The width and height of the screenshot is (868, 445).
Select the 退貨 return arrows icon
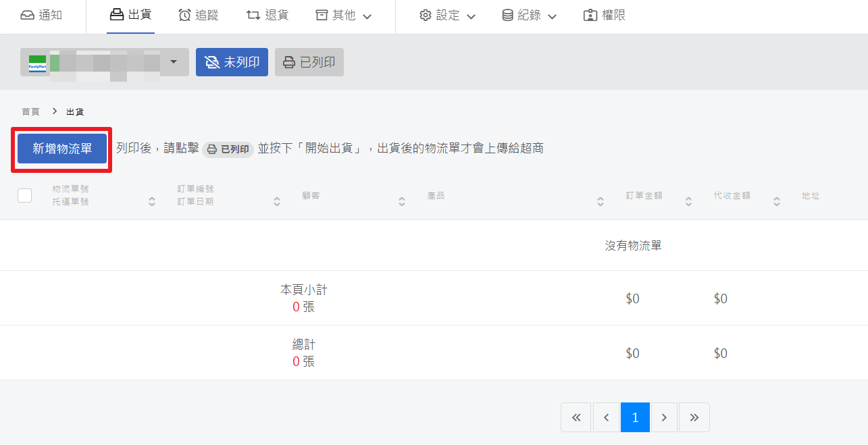click(253, 15)
